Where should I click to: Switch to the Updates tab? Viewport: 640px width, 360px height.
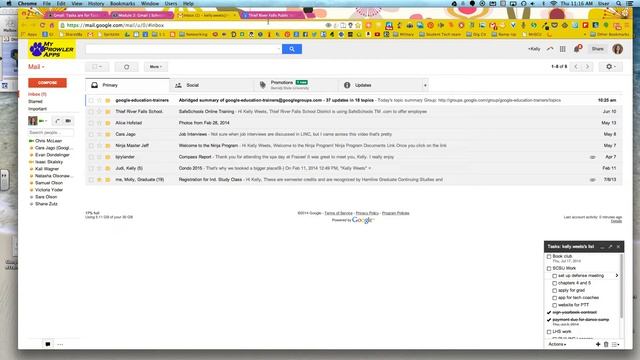(x=380, y=85)
